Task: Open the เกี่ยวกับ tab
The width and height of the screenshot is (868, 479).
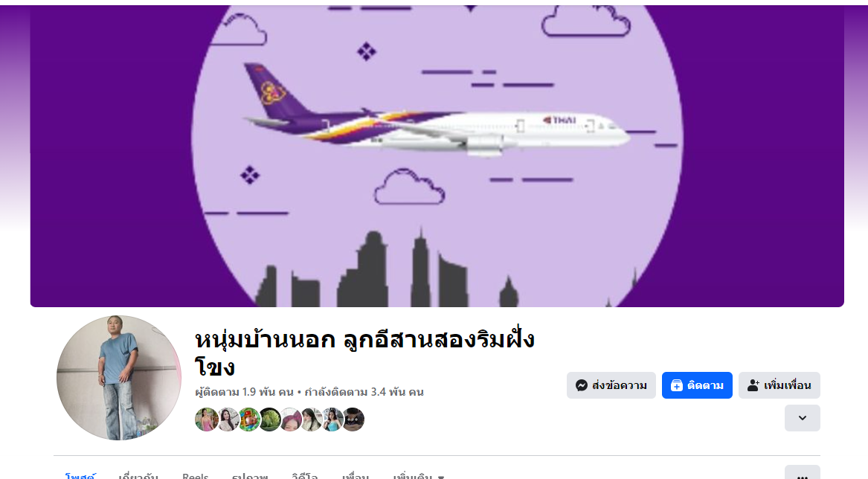Action: pyautogui.click(x=138, y=475)
